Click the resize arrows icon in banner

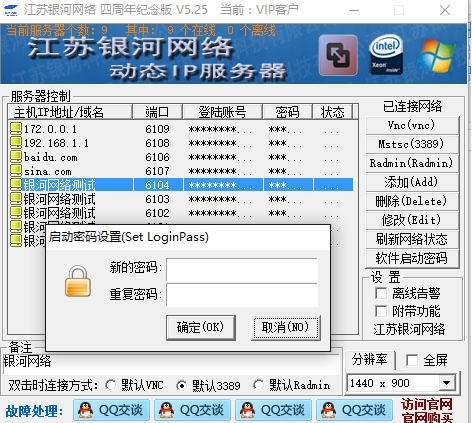tap(338, 56)
